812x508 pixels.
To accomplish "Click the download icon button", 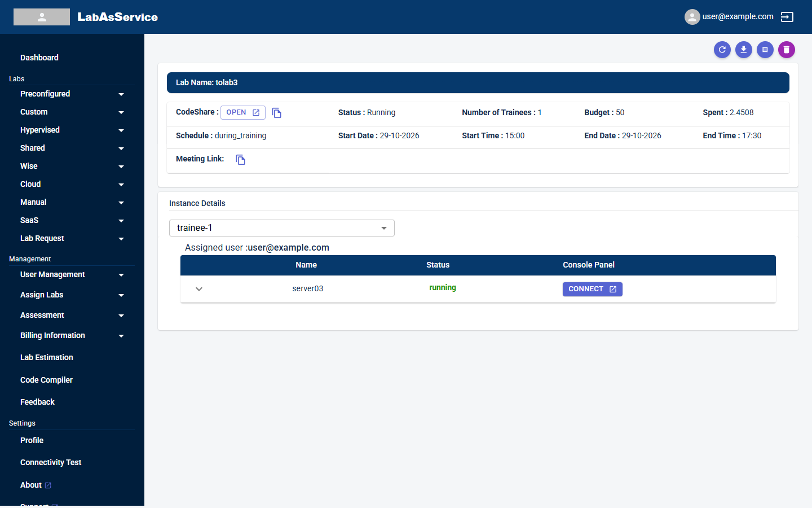I will point(744,50).
